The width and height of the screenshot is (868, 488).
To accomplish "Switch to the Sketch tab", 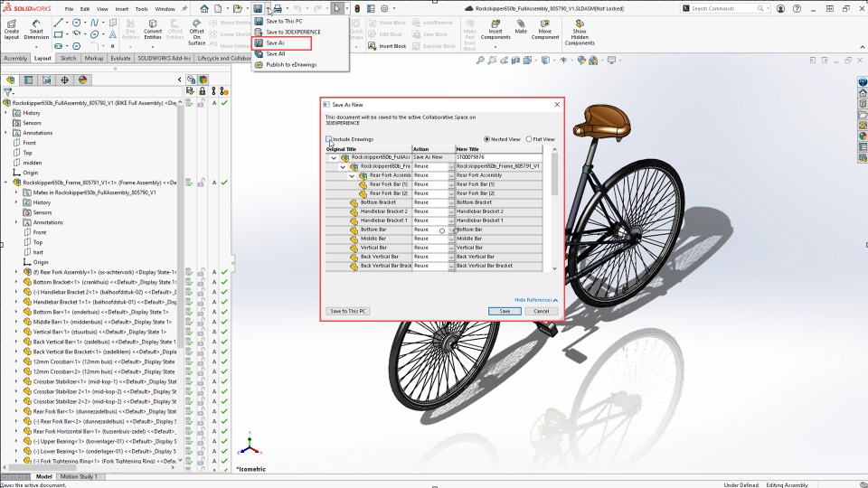I will point(68,58).
